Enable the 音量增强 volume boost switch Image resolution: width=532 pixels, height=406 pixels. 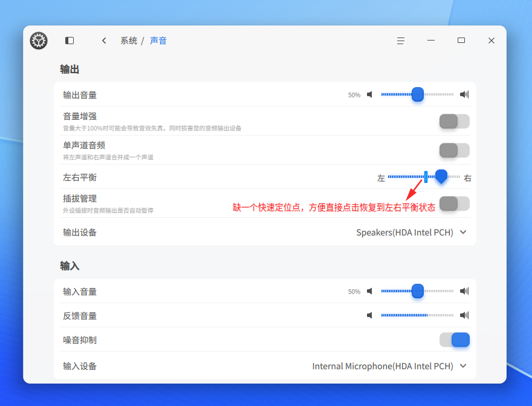454,122
